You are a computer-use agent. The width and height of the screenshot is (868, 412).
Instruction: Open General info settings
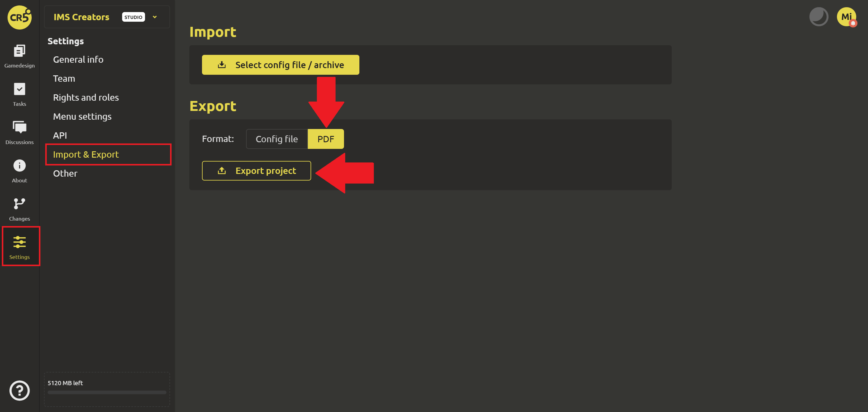(78, 59)
